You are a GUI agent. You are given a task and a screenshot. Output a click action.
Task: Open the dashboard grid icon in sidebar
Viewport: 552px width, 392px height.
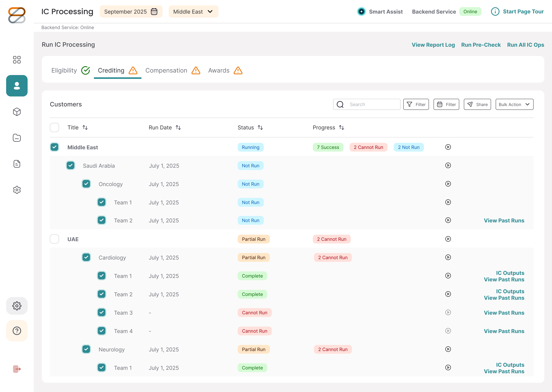point(17,60)
